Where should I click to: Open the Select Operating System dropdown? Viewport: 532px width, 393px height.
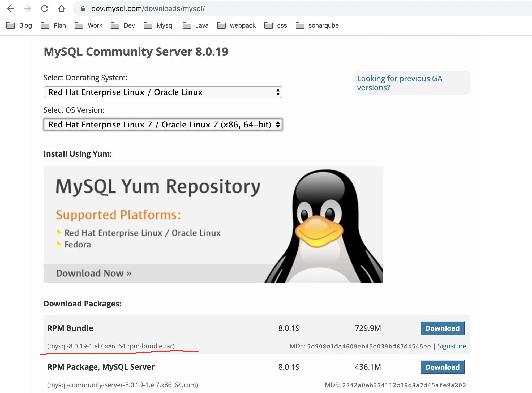coord(163,92)
